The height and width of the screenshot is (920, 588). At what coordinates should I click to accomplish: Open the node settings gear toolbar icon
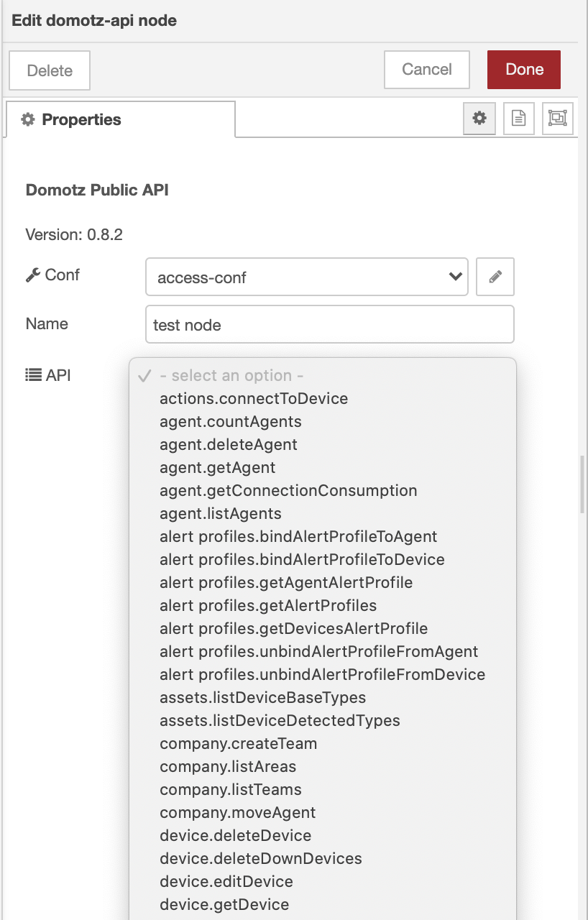tap(479, 118)
